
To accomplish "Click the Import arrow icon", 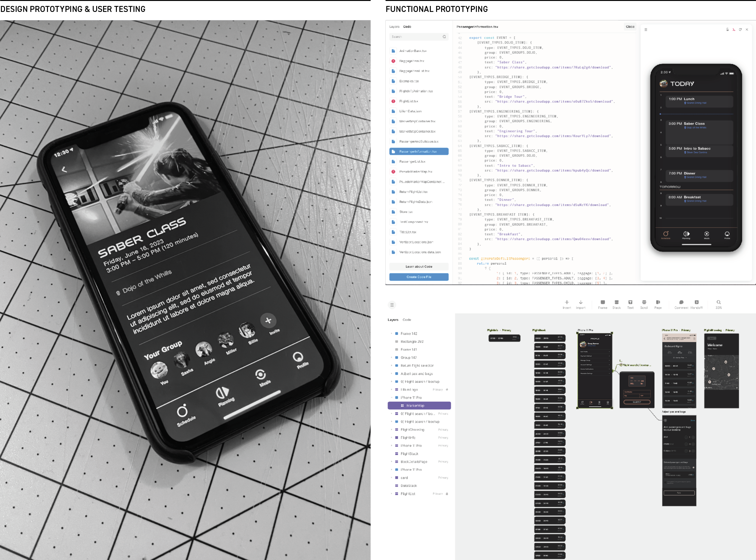I will coord(581,302).
